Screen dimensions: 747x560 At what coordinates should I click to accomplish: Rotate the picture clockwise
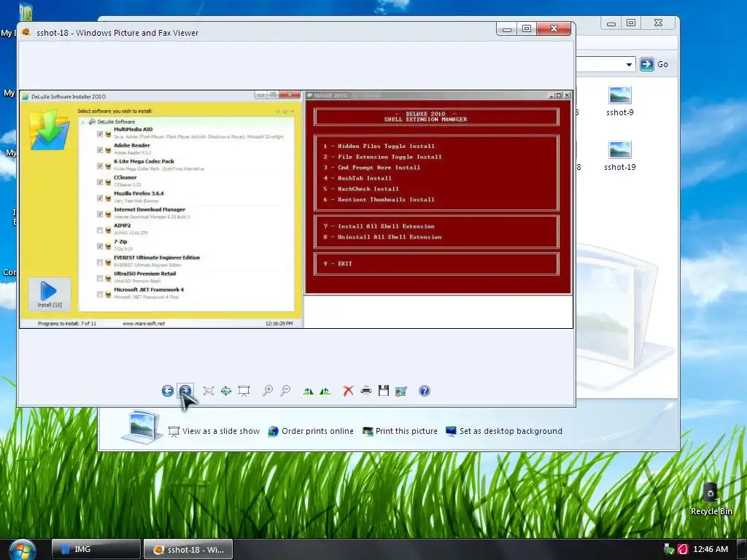(309, 391)
